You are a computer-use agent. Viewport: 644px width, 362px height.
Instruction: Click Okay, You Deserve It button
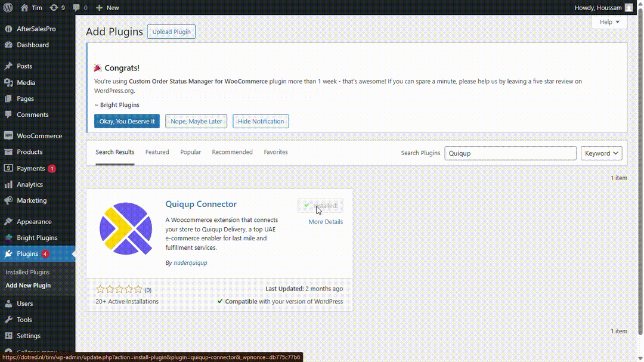[x=127, y=121]
